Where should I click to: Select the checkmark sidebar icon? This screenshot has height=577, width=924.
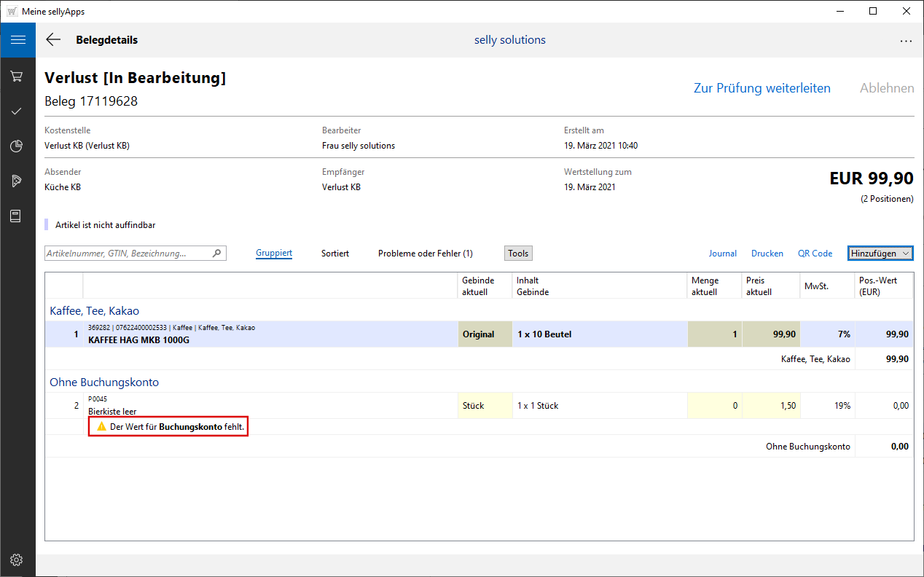(x=17, y=111)
